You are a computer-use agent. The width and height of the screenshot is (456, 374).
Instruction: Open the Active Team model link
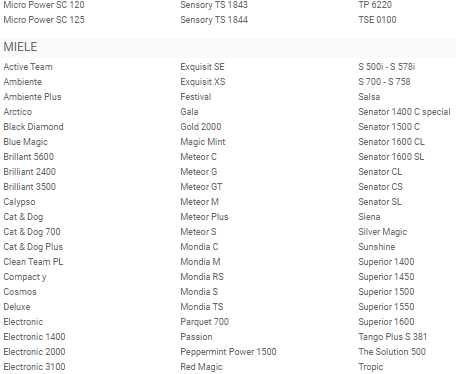(28, 67)
